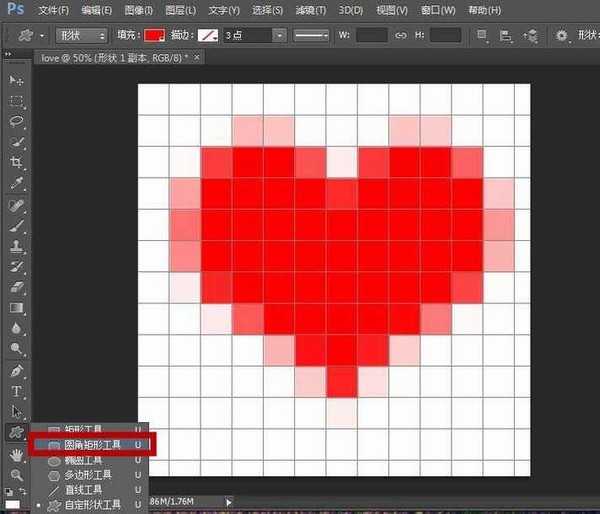
Task: Open the 滤镜(T) menu
Action: tap(310, 10)
